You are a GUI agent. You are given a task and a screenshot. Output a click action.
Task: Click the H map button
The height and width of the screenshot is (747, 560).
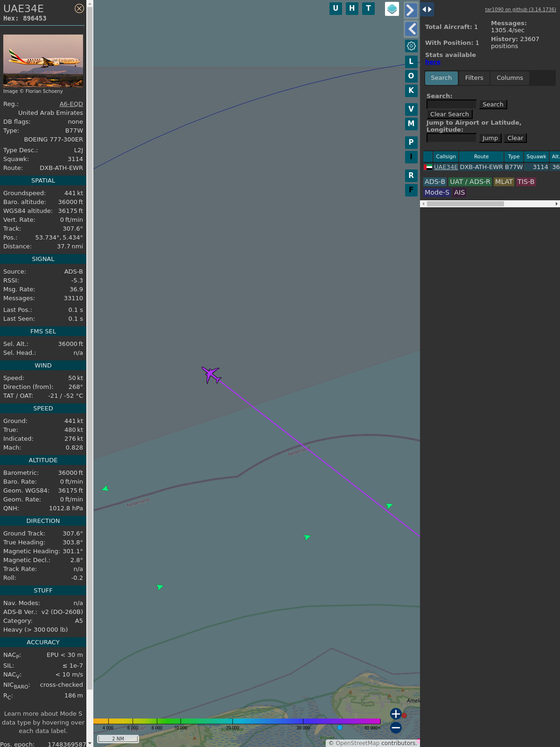pos(352,8)
